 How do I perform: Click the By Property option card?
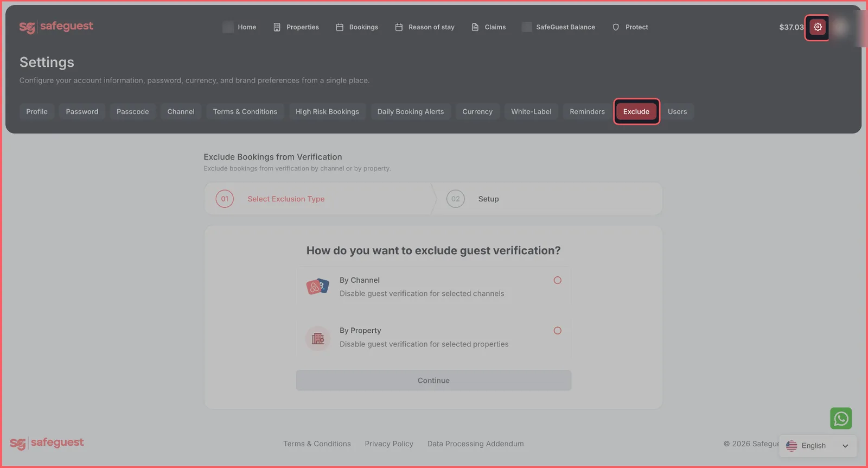point(433,337)
